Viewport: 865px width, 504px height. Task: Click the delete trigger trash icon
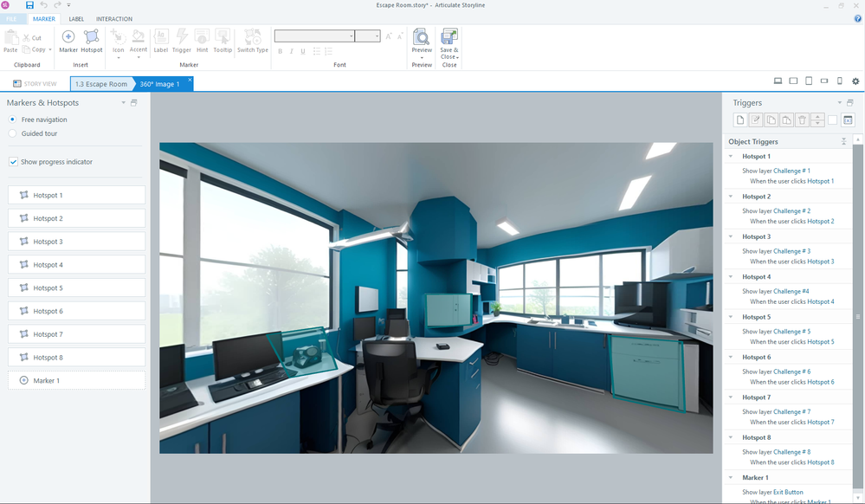click(x=802, y=120)
